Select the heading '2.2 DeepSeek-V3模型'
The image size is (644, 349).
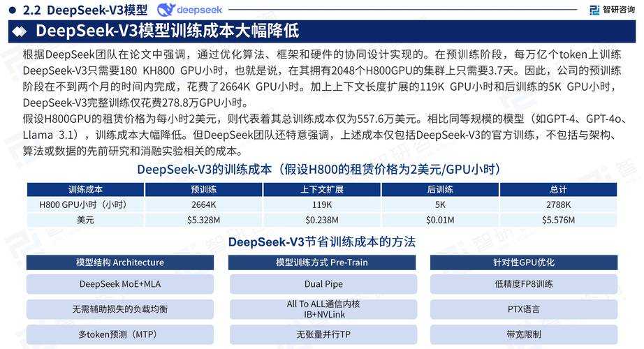(85, 10)
